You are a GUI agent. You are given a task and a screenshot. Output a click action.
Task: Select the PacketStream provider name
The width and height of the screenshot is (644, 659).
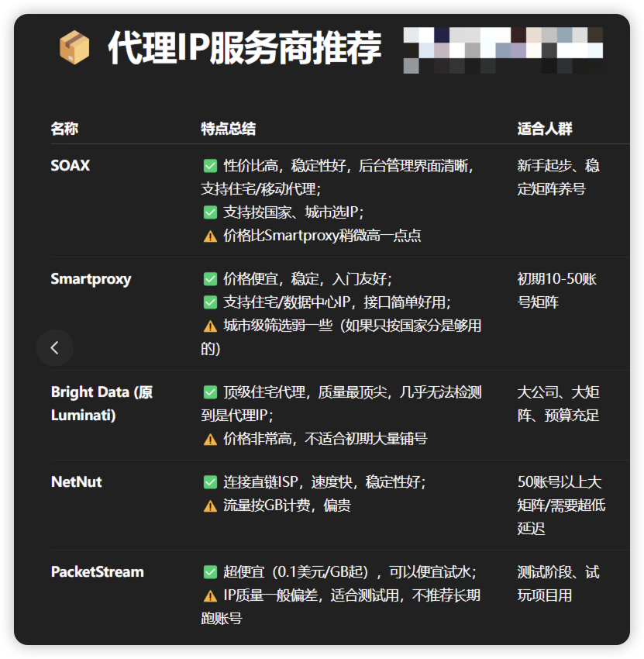tap(98, 571)
